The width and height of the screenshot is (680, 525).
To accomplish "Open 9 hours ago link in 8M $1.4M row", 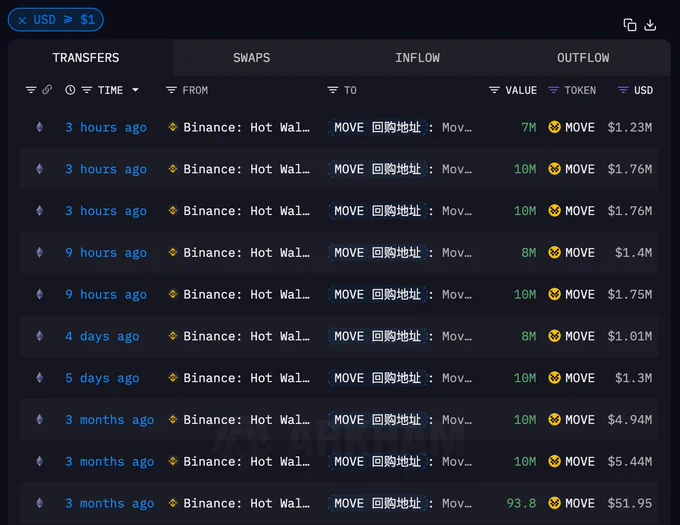I will [x=106, y=253].
